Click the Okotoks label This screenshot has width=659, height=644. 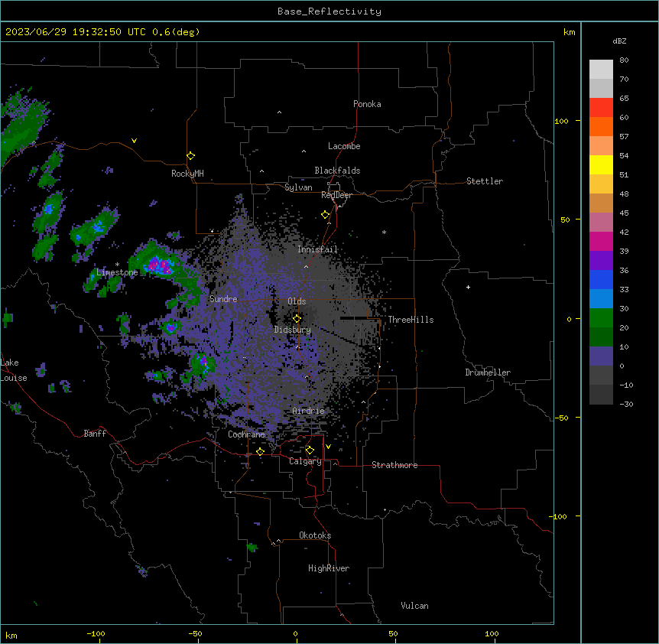(x=315, y=535)
